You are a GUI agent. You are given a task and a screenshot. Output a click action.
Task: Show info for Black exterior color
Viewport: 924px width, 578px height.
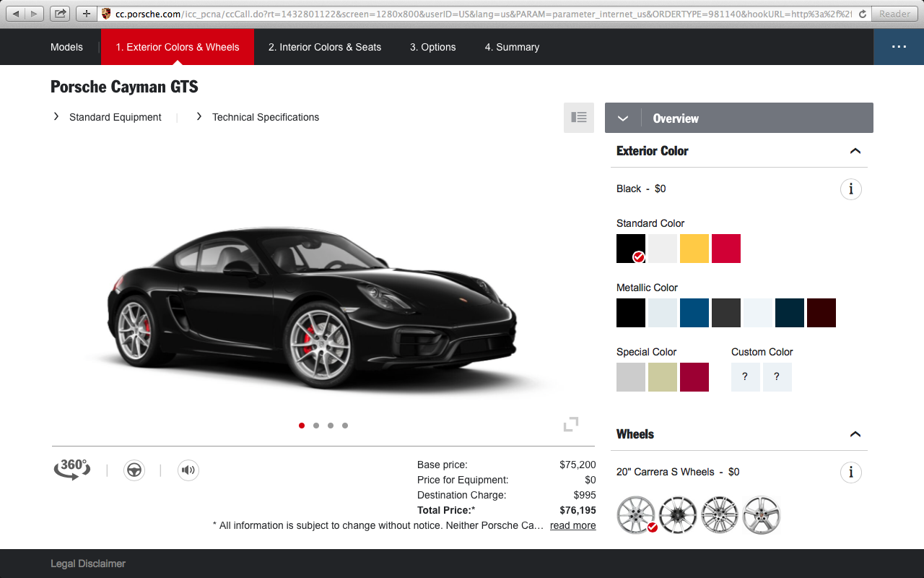pyautogui.click(x=851, y=189)
